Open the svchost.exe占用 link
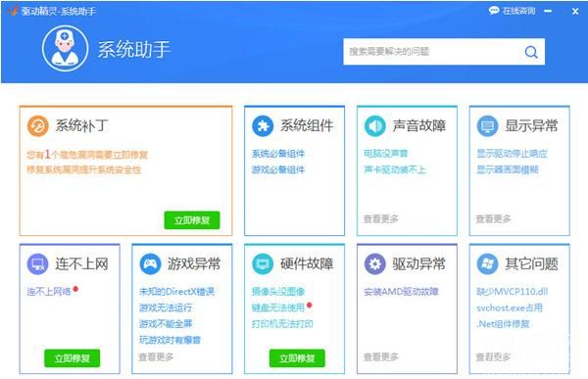This screenshot has width=588, height=379. tap(510, 308)
